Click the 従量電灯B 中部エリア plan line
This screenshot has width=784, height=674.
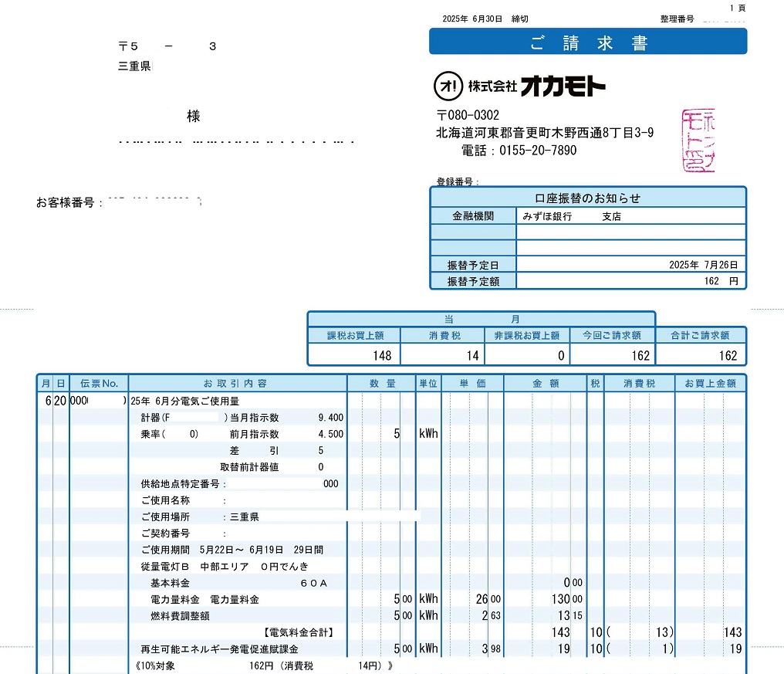(225, 567)
